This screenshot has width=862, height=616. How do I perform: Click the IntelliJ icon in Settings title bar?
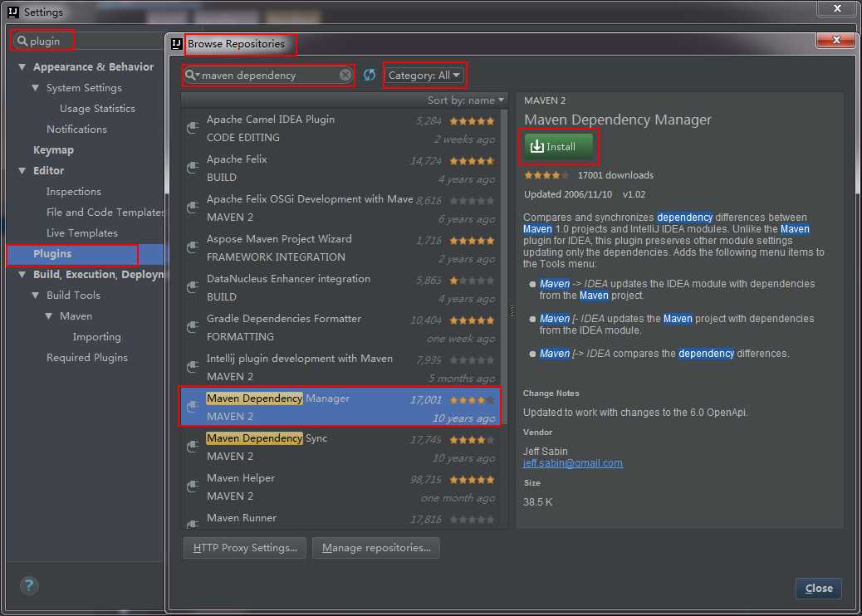pos(13,12)
